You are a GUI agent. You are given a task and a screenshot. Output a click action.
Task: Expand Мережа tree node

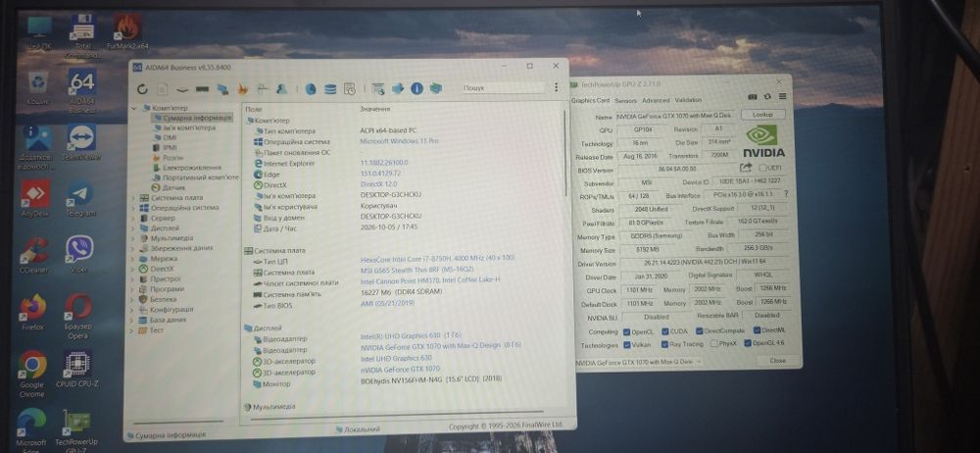[133, 259]
